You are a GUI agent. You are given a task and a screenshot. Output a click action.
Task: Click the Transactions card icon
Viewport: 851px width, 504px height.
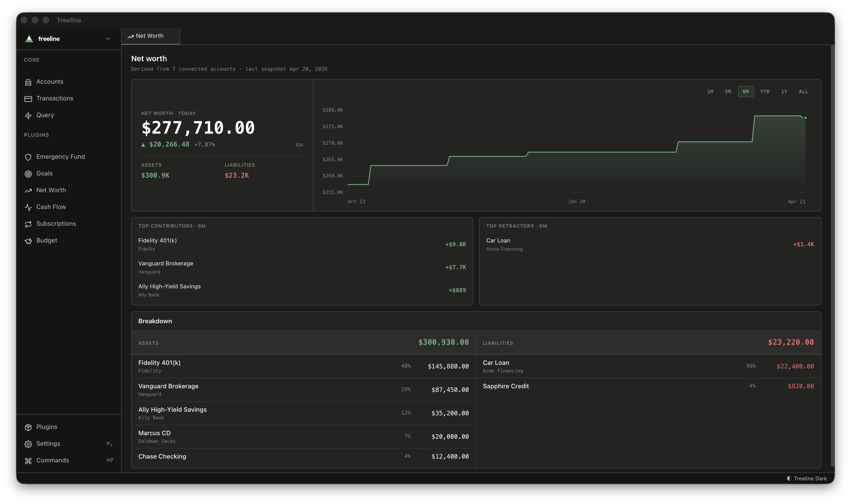[28, 99]
